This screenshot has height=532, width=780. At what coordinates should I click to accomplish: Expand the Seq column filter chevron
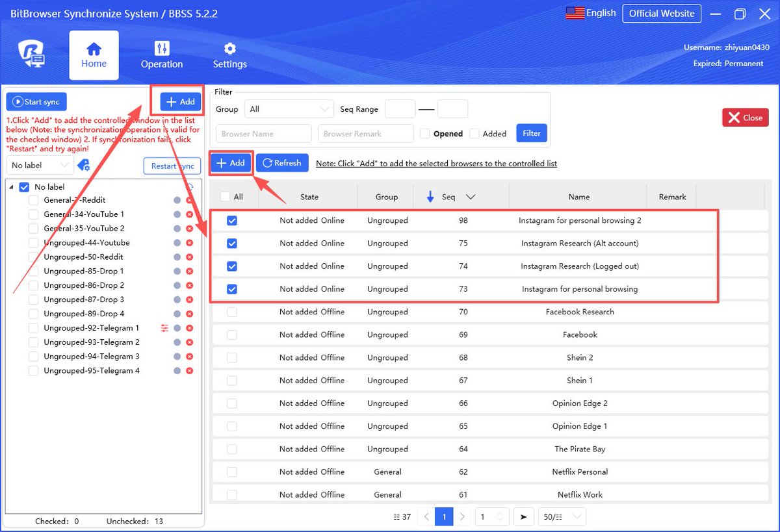tap(471, 197)
